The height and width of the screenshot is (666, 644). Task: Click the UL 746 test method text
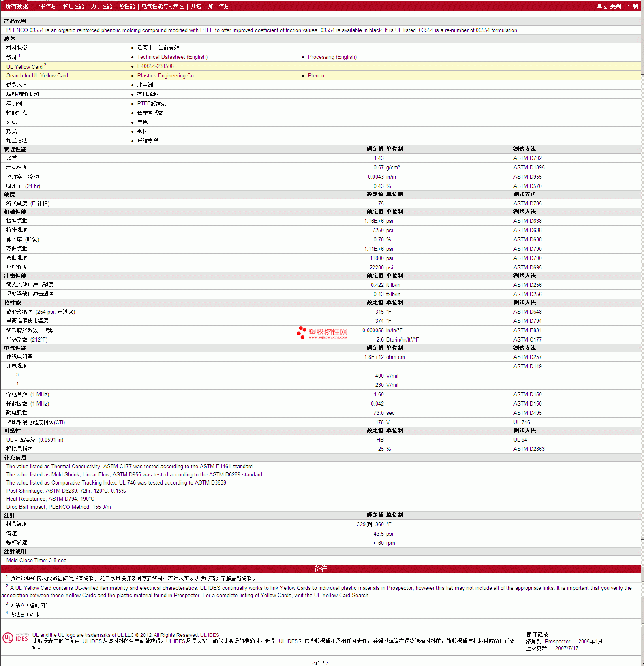pos(522,423)
